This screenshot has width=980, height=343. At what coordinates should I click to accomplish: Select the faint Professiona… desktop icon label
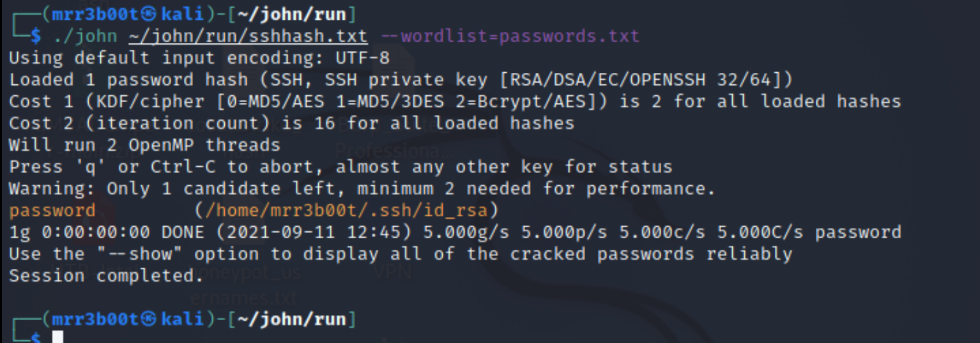394,151
